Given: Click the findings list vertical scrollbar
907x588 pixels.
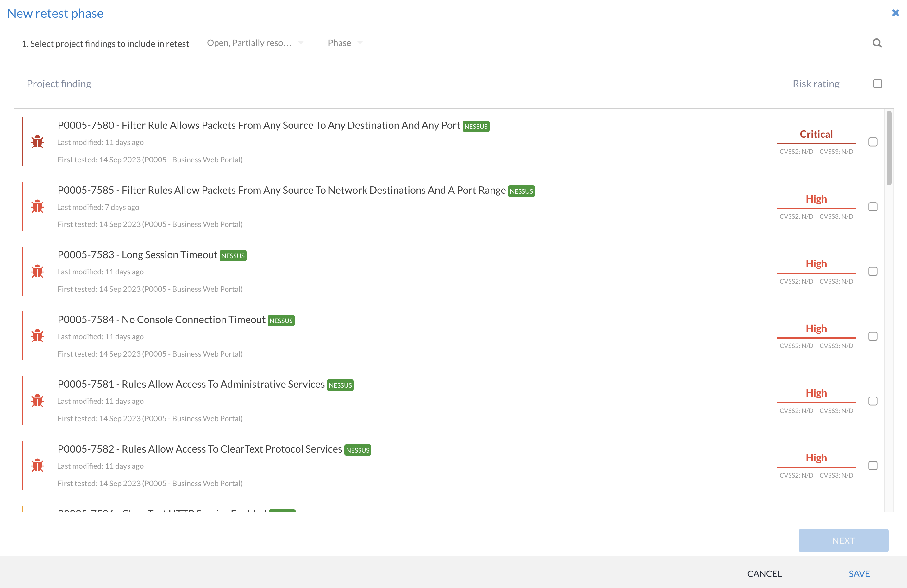Looking at the screenshot, I should 889,148.
